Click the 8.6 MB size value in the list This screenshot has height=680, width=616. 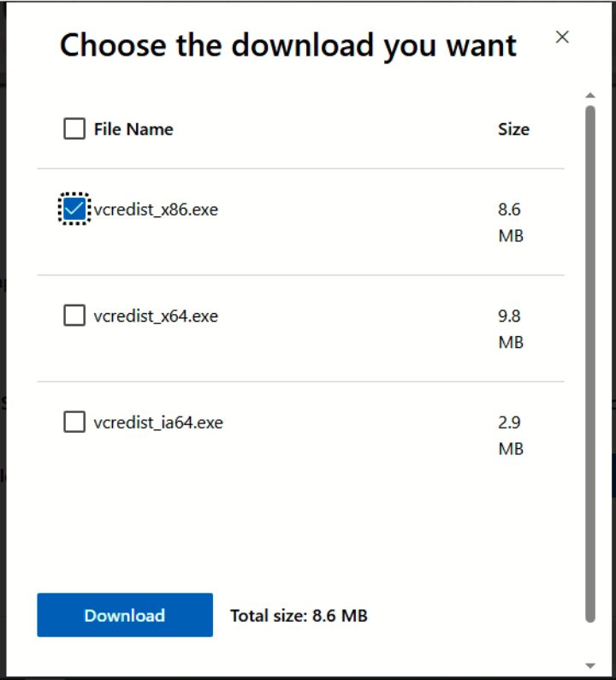[x=510, y=222]
